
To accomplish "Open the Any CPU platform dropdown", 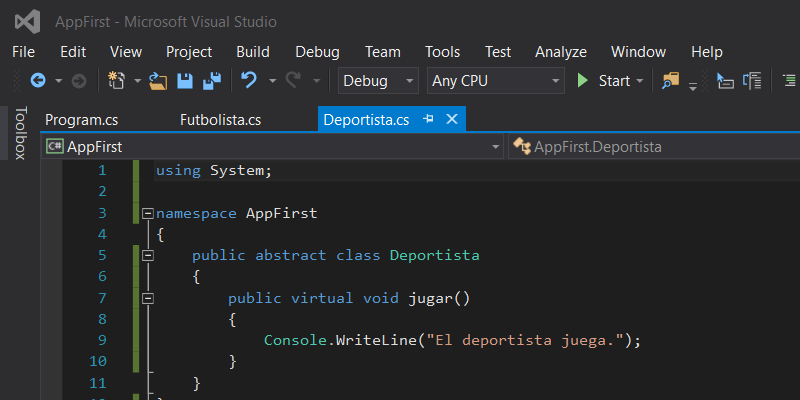I will (x=495, y=81).
